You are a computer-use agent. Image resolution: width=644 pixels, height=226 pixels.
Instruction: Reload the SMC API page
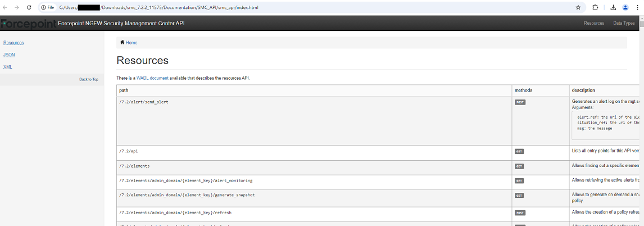(x=29, y=7)
